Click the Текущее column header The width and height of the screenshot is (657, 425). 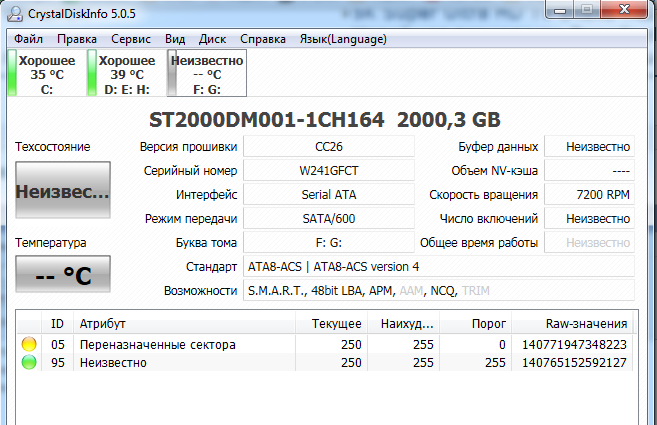331,324
